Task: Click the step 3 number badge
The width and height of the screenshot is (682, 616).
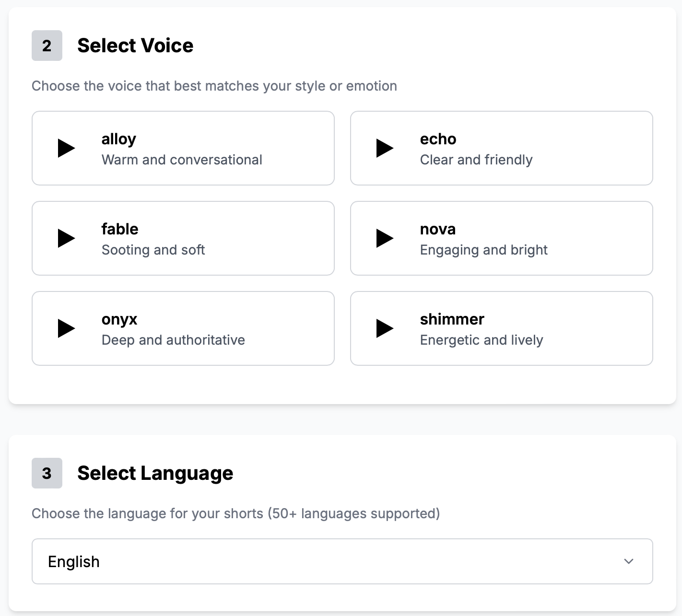Action: click(47, 473)
